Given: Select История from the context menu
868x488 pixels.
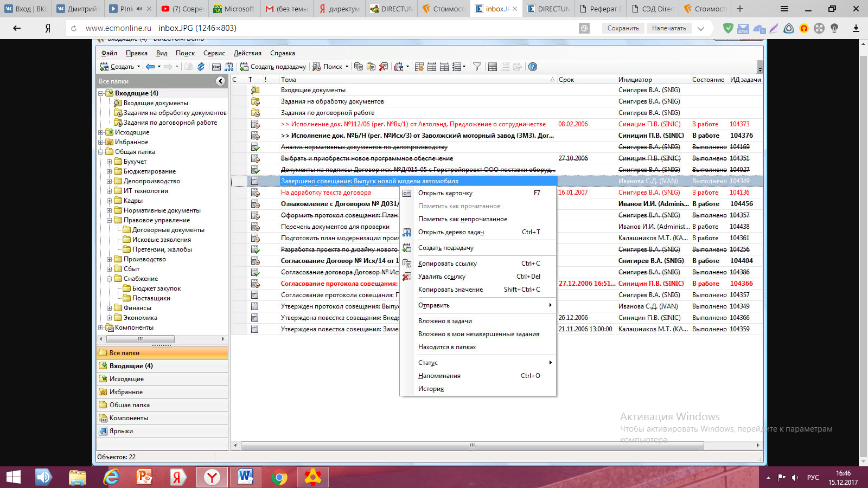Looking at the screenshot, I should pos(431,389).
